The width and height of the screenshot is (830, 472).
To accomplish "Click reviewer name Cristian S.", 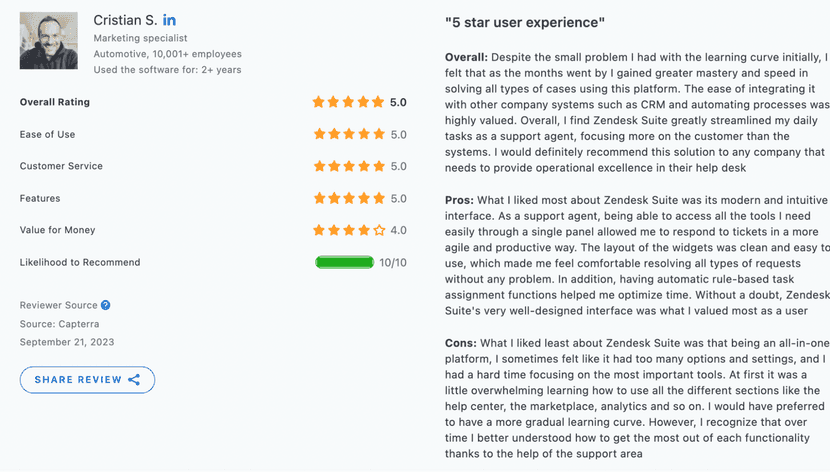I will tap(124, 21).
